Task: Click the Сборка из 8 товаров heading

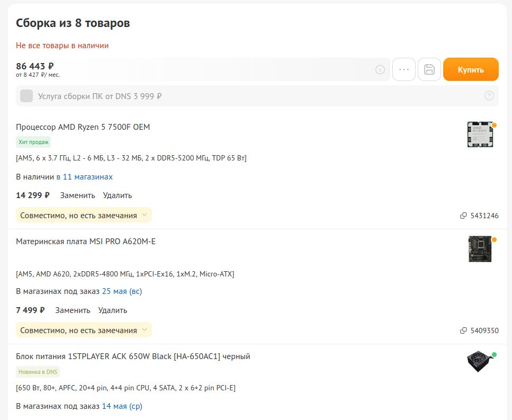Action: (x=73, y=23)
